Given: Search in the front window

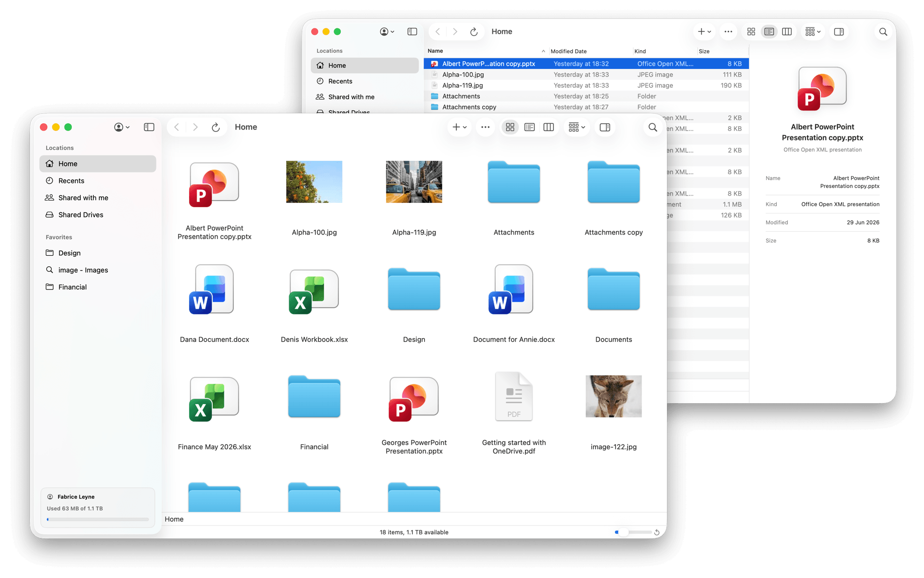Looking at the screenshot, I should 653,127.
